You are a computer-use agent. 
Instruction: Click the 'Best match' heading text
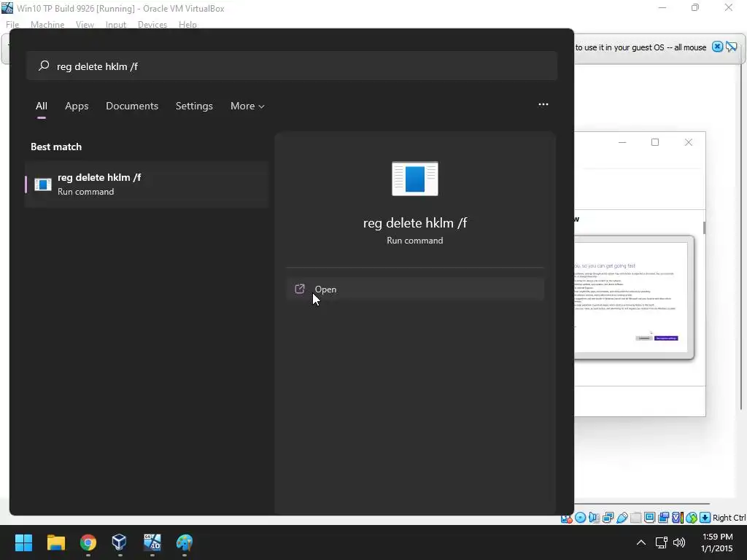coord(56,147)
